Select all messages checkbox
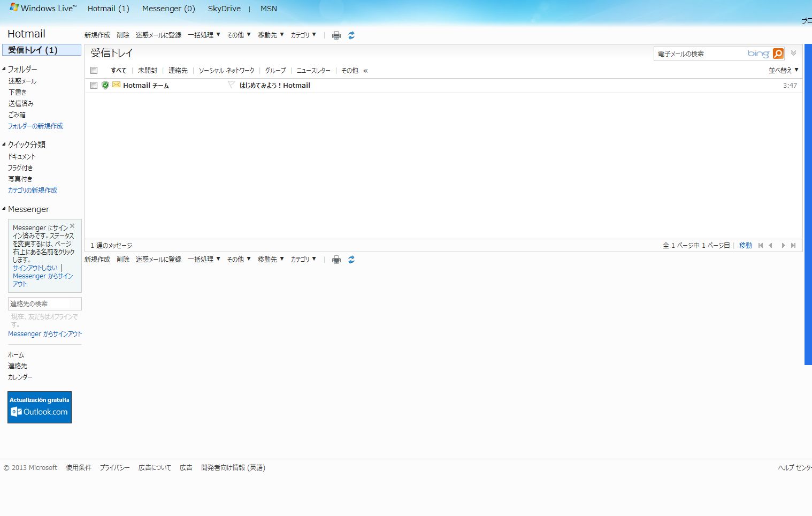 (x=94, y=70)
